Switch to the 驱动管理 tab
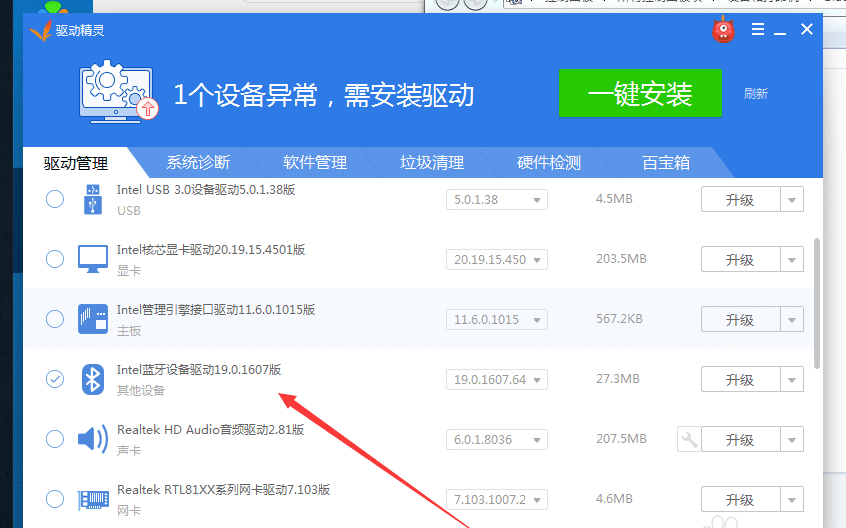The image size is (846, 528). point(76,163)
